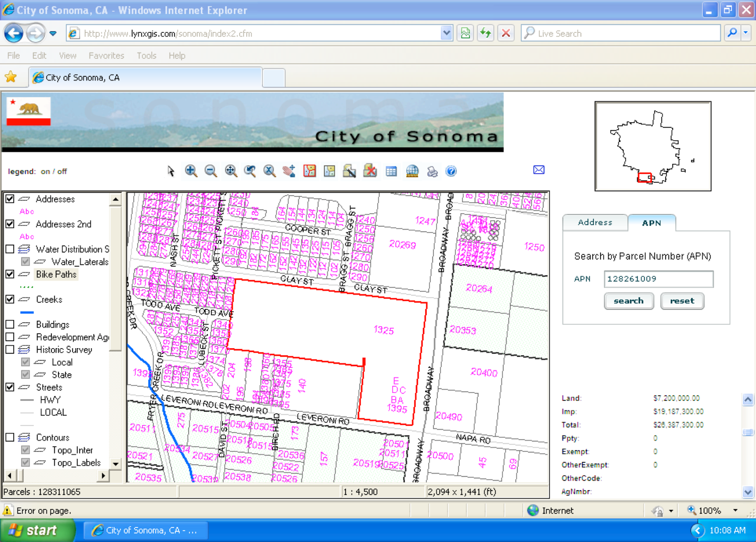This screenshot has width=756, height=542.
Task: Switch to the Address search tab
Action: [x=595, y=222]
